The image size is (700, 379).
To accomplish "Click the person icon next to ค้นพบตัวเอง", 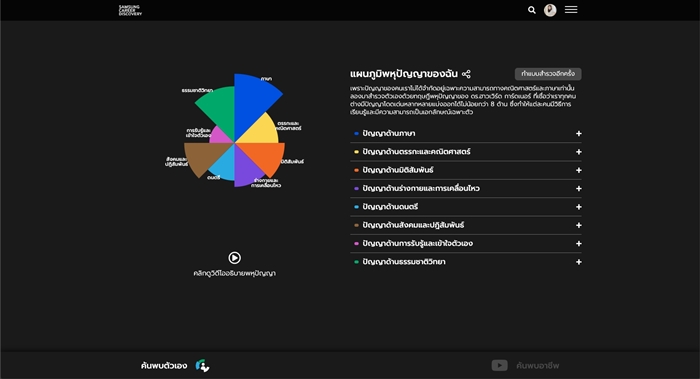I will pyautogui.click(x=202, y=366).
